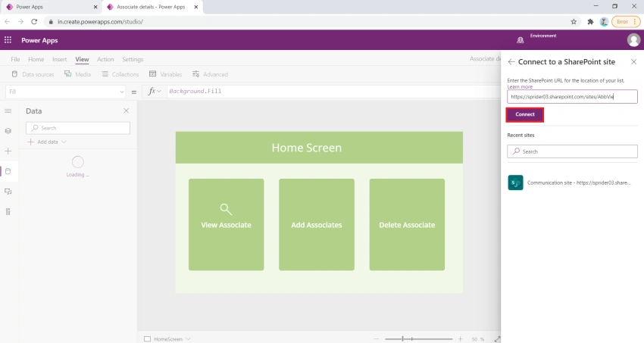Zoom in with the plus icon

tap(460, 339)
